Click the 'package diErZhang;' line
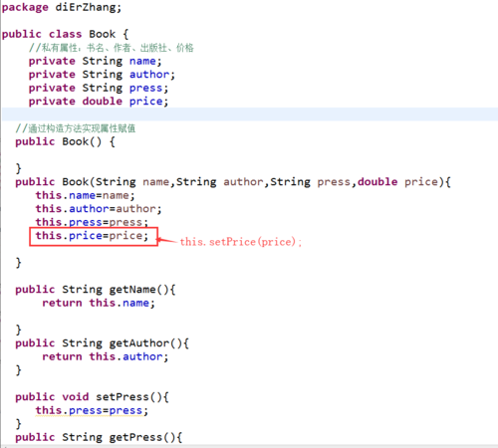This screenshot has height=448, width=498. (x=62, y=8)
